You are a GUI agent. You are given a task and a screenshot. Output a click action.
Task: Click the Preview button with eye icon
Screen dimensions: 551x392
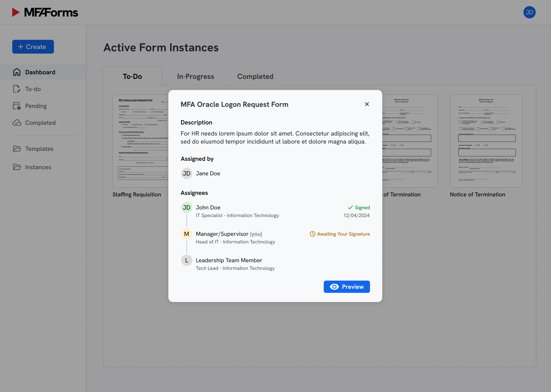[347, 287]
